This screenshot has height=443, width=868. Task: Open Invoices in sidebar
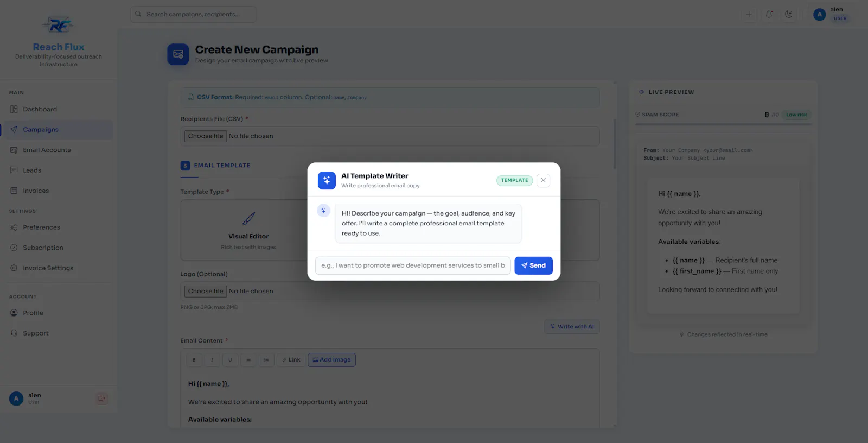pos(58,191)
